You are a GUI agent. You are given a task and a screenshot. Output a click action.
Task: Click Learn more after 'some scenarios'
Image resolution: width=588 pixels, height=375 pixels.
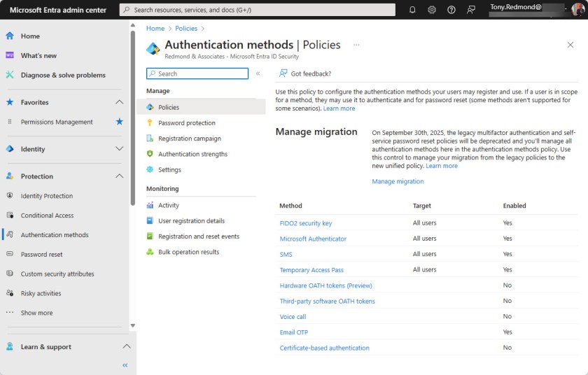[x=339, y=108]
